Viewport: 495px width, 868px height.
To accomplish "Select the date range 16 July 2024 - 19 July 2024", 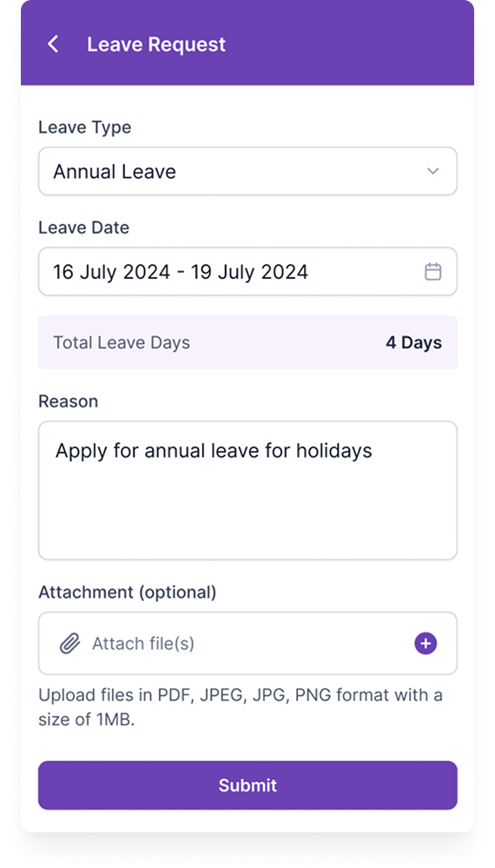I will coord(247,271).
